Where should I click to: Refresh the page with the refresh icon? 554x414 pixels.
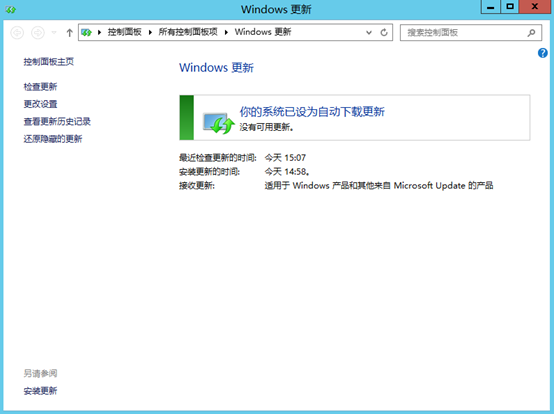(384, 32)
